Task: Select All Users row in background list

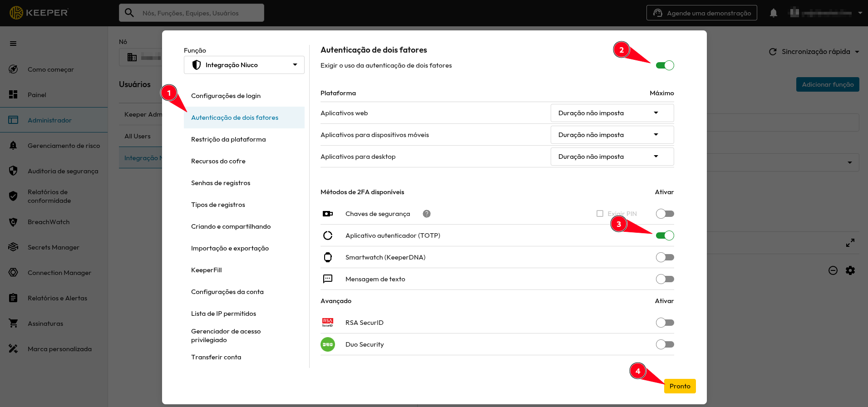Action: click(140, 136)
